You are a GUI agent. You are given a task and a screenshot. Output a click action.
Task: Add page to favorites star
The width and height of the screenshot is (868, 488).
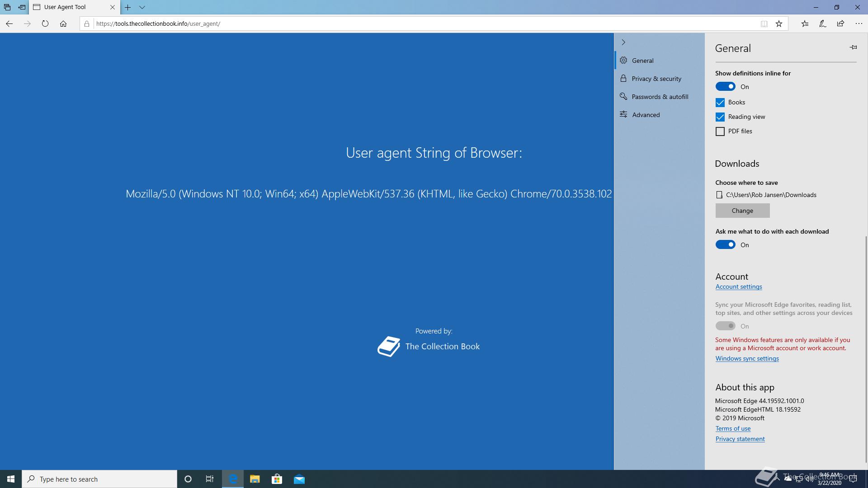[779, 24]
